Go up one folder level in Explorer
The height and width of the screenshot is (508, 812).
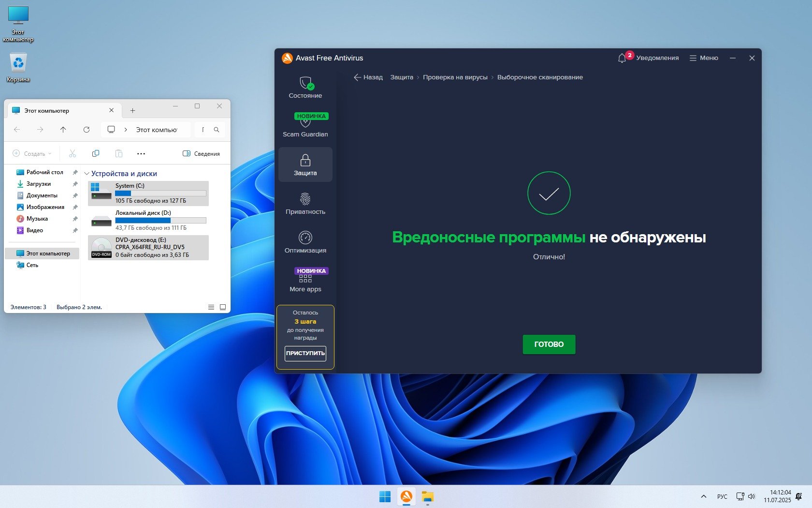(x=63, y=130)
